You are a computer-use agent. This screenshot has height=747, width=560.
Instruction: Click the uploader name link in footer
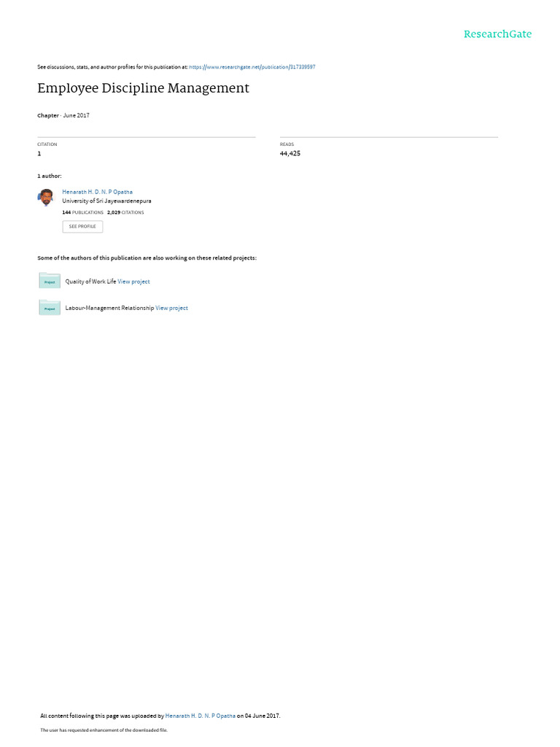tap(200, 716)
